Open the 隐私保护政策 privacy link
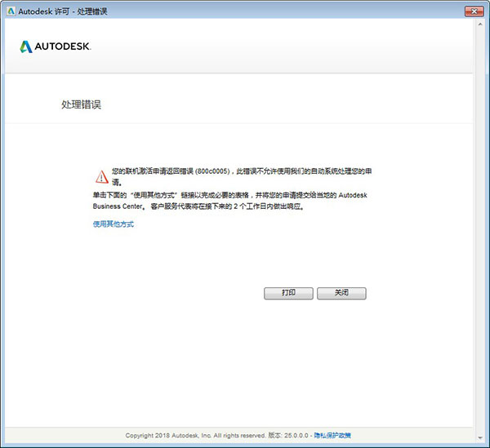Image resolution: width=490 pixels, height=448 pixels. coord(332,435)
